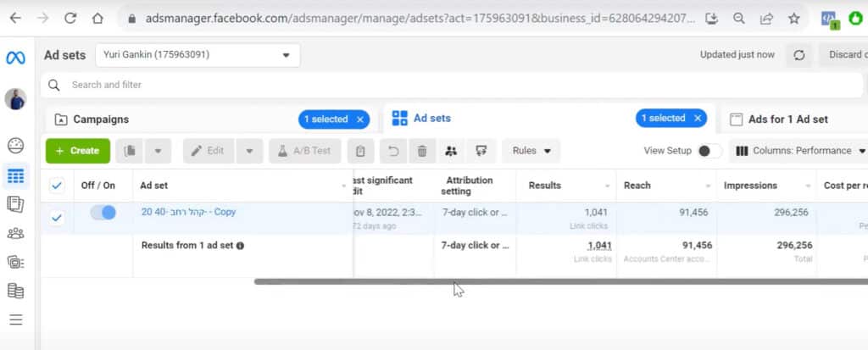Open the Yuri Gankin account dropdown
868x350 pixels.
point(197,55)
